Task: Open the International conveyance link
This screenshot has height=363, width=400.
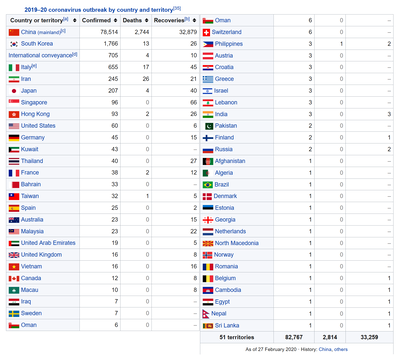Action: [40, 55]
